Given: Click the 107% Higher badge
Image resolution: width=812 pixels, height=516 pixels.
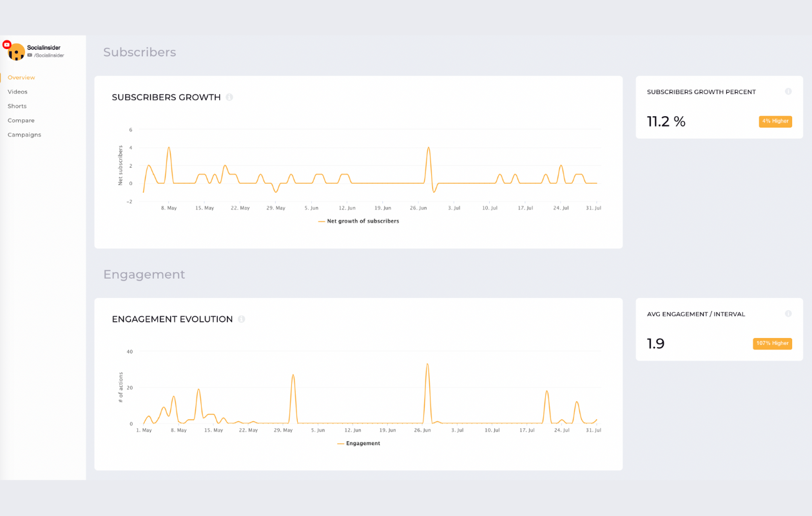Looking at the screenshot, I should click(x=773, y=344).
